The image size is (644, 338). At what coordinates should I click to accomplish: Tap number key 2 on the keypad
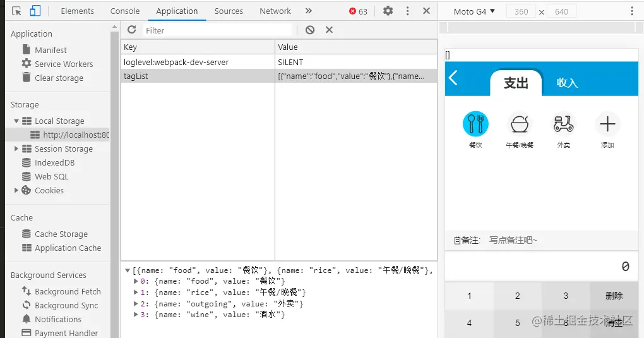518,295
